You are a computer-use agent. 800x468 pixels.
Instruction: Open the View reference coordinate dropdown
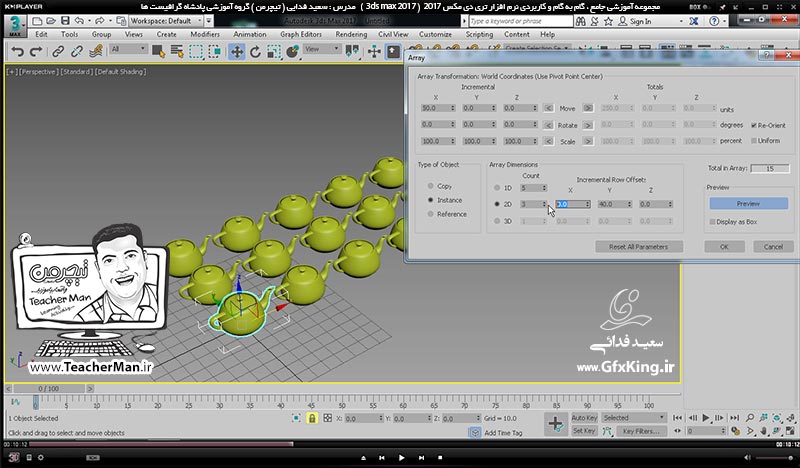click(x=322, y=50)
